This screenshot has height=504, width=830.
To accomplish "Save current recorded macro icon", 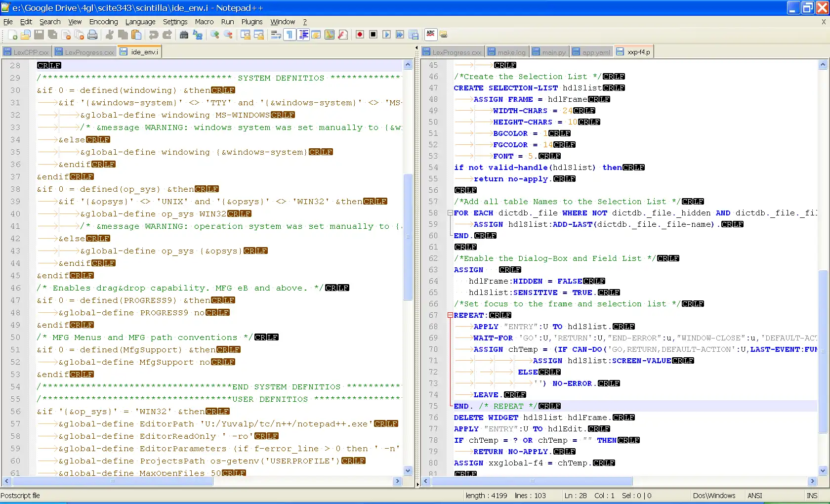I will coord(414,35).
